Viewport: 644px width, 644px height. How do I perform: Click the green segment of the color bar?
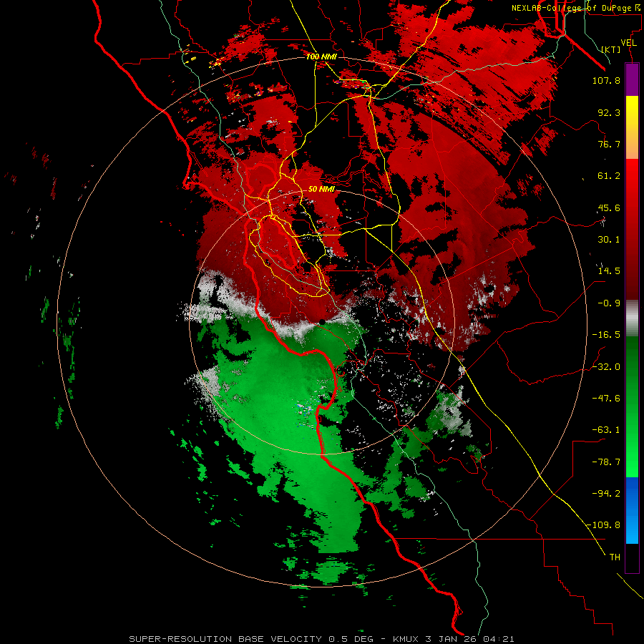point(632,406)
